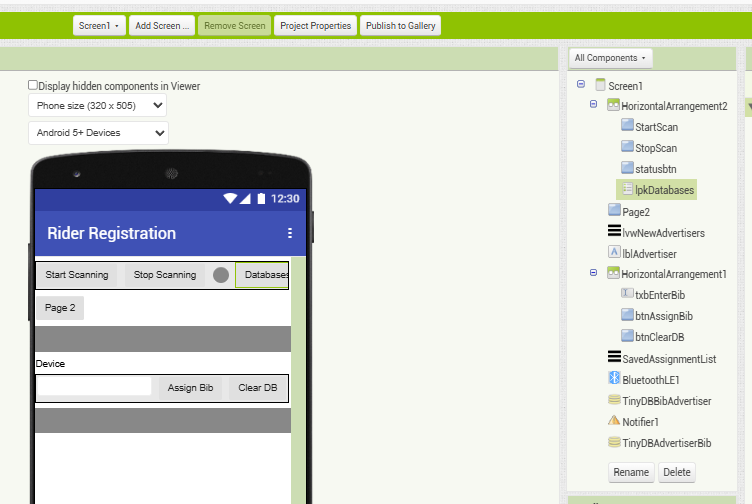Collapse the Screen1 root node
Screen dimensions: 752x504
point(581,85)
